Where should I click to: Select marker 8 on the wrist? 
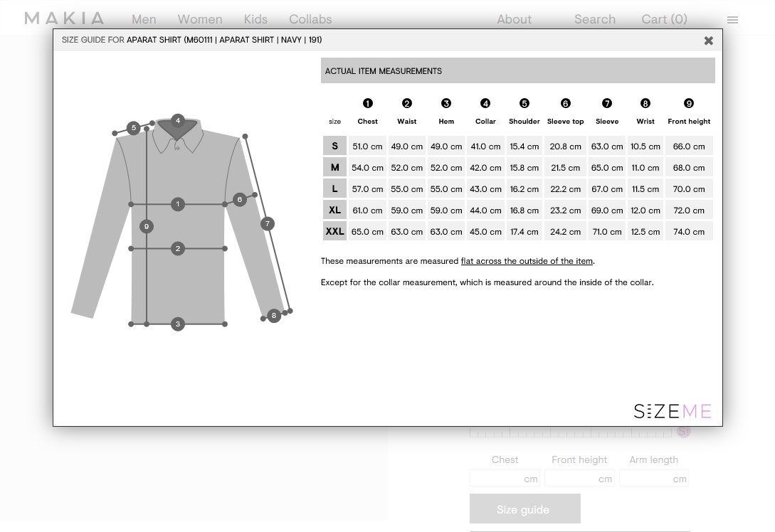click(274, 316)
